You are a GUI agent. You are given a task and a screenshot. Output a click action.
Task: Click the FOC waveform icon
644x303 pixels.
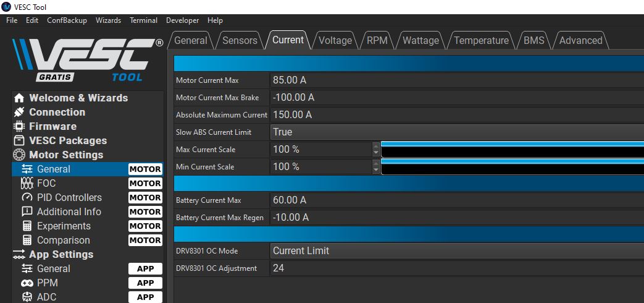pos(27,184)
